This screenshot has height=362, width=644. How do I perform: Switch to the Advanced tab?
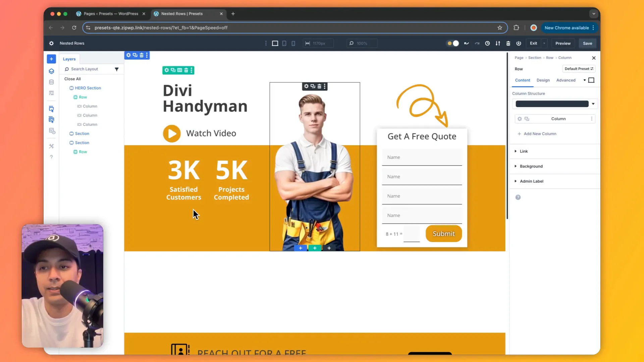point(566,80)
